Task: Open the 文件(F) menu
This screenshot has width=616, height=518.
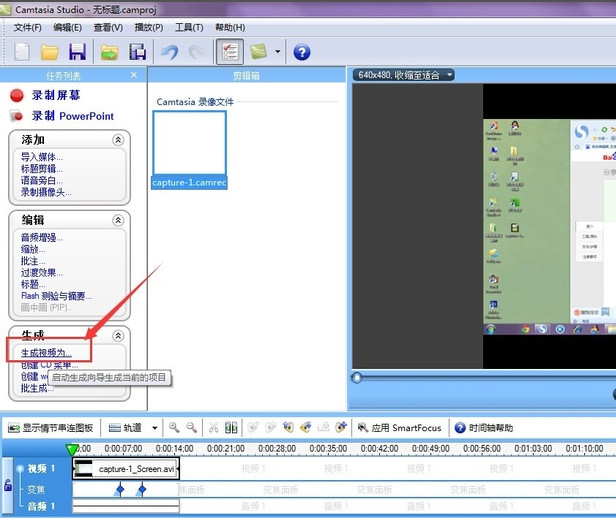Action: pos(28,27)
